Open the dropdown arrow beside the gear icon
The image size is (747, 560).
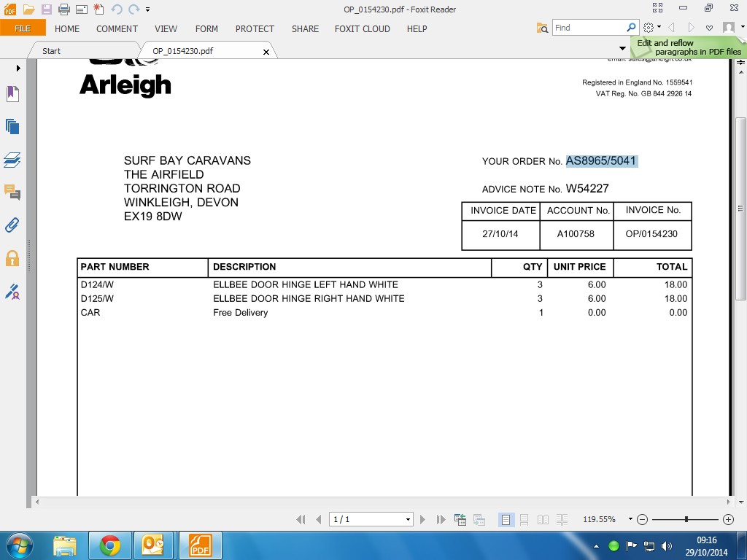click(659, 27)
